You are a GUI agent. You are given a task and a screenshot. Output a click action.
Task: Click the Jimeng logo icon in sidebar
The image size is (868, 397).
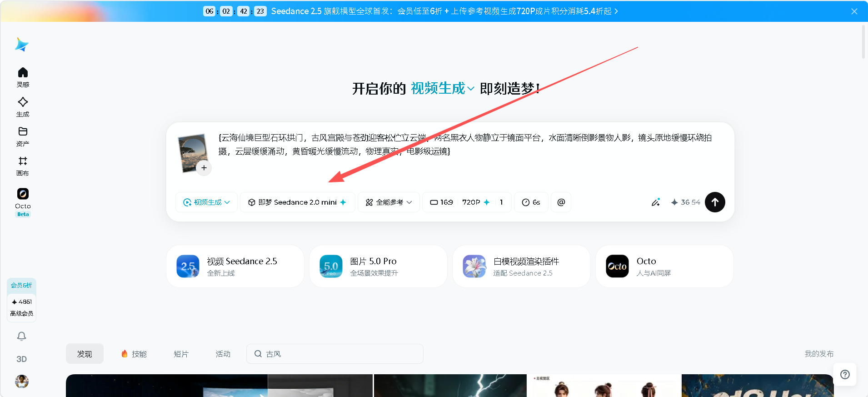22,45
